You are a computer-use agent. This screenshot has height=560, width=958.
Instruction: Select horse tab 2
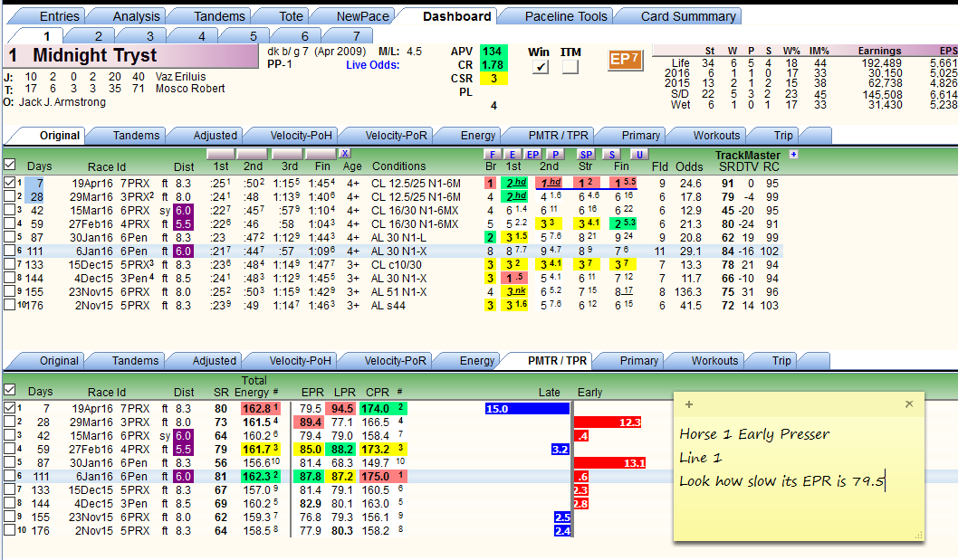pos(98,36)
